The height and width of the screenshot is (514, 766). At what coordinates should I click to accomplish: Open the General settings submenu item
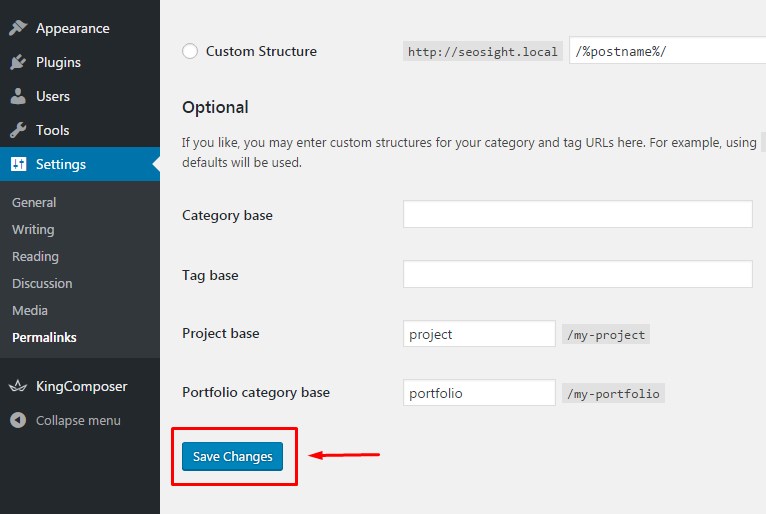pos(34,202)
